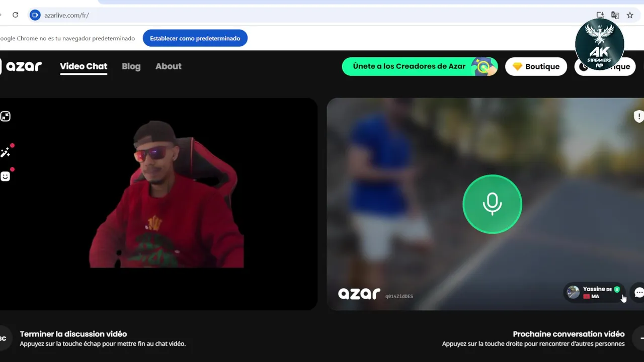Open the chat bubble icon
644x362 pixels.
coord(638,293)
